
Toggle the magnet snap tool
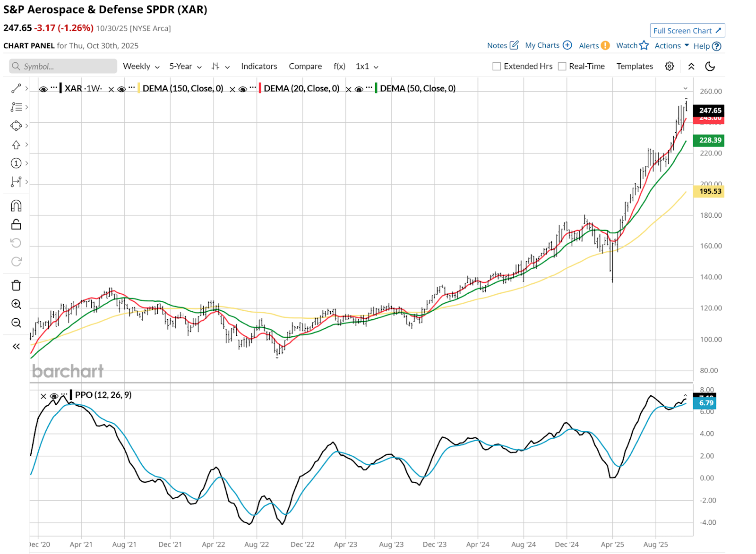[x=16, y=206]
